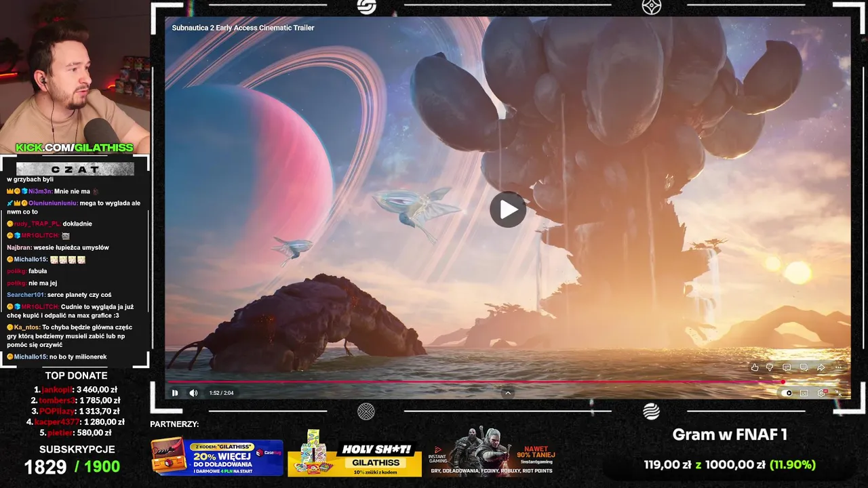868x488 pixels.
Task: Click the large play button in video center
Action: click(x=508, y=209)
